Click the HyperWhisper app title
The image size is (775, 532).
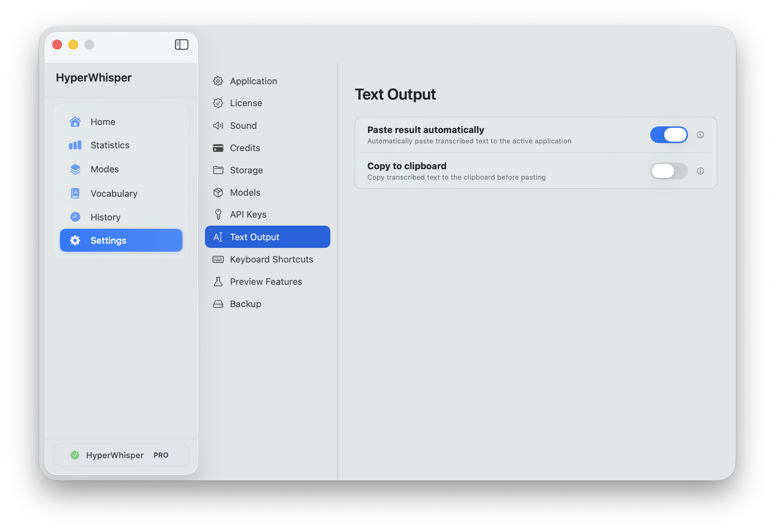[x=94, y=77]
